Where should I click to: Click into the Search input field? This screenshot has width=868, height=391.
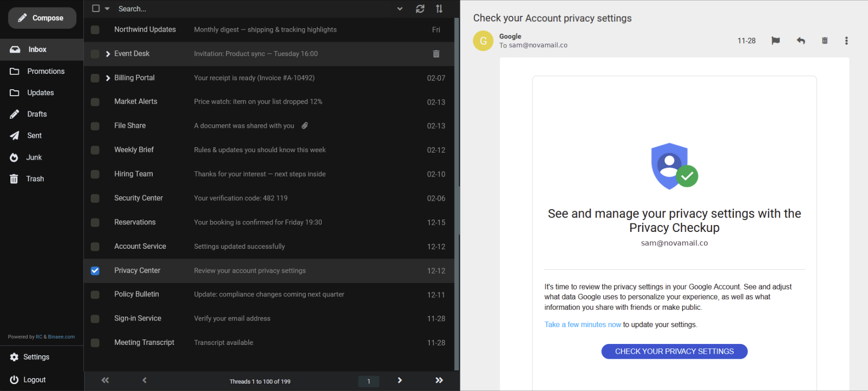248,9
